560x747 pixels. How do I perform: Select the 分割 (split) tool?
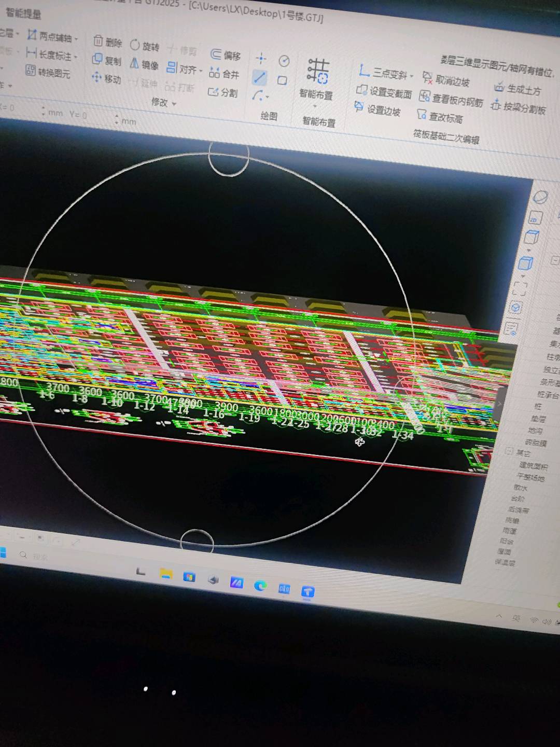tap(223, 92)
